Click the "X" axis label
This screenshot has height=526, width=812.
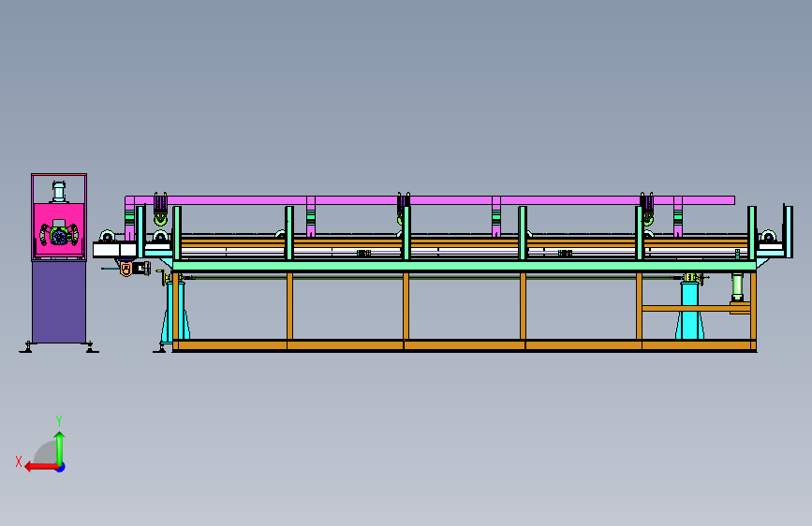click(x=19, y=461)
